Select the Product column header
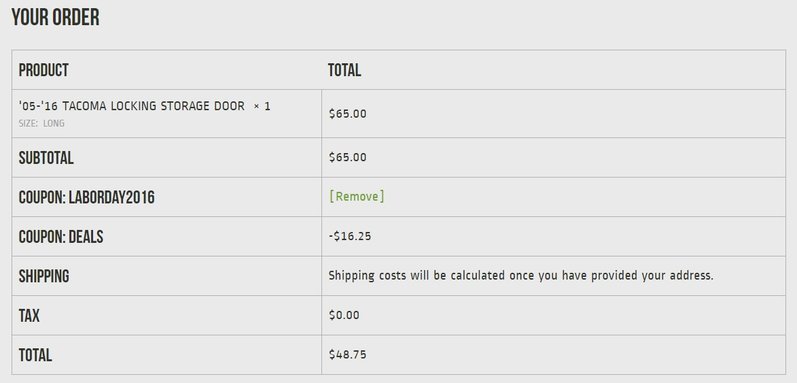The image size is (797, 383). click(x=44, y=70)
